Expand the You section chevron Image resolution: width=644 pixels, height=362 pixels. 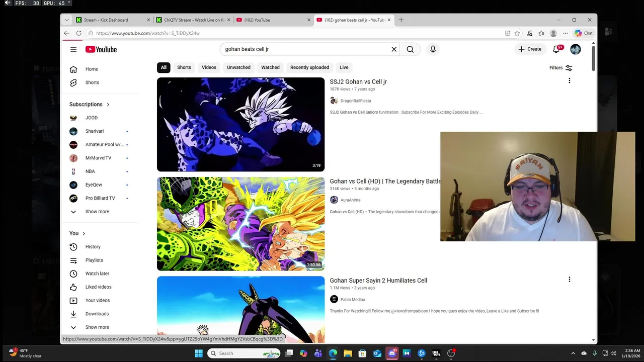pos(84,233)
